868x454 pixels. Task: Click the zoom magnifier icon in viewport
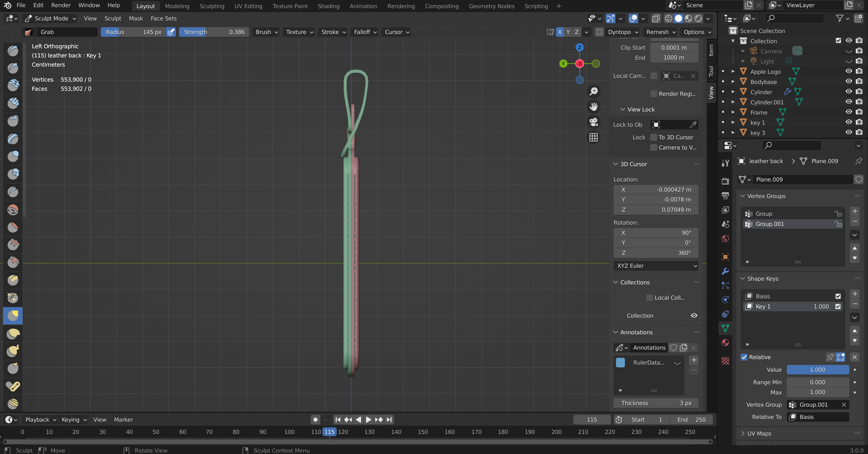pos(594,91)
